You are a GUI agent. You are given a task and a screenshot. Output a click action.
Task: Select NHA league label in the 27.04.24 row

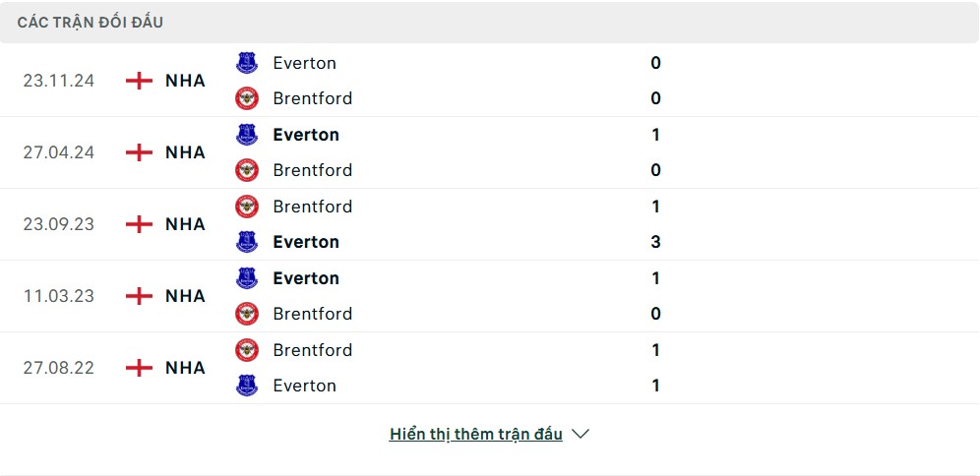[x=185, y=152]
